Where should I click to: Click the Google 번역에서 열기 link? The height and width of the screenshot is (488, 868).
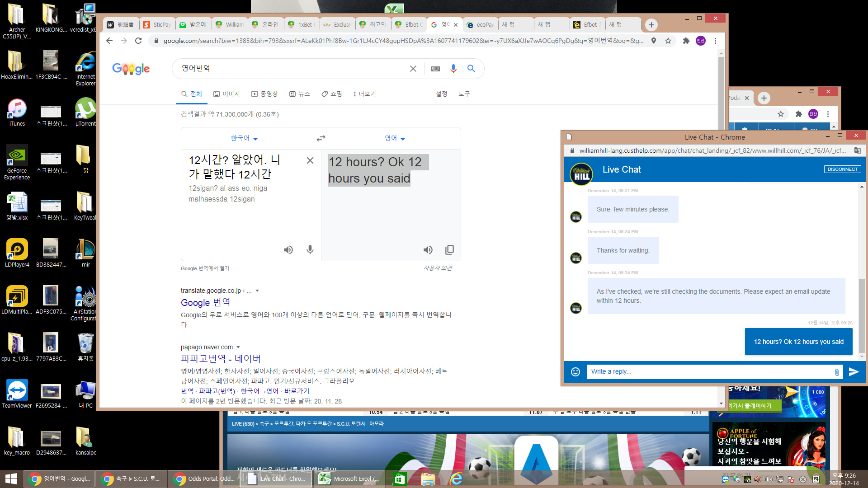tap(205, 268)
